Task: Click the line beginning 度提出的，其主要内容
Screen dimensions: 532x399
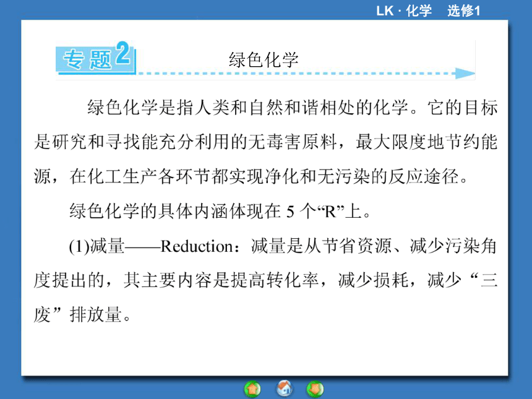Action: pyautogui.click(x=265, y=280)
